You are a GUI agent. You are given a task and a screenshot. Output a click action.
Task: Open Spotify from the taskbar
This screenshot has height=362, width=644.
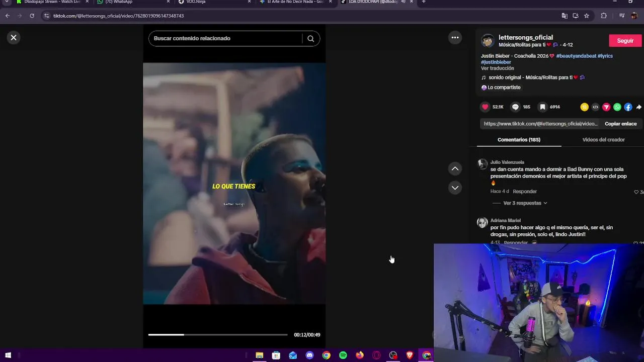pyautogui.click(x=343, y=355)
